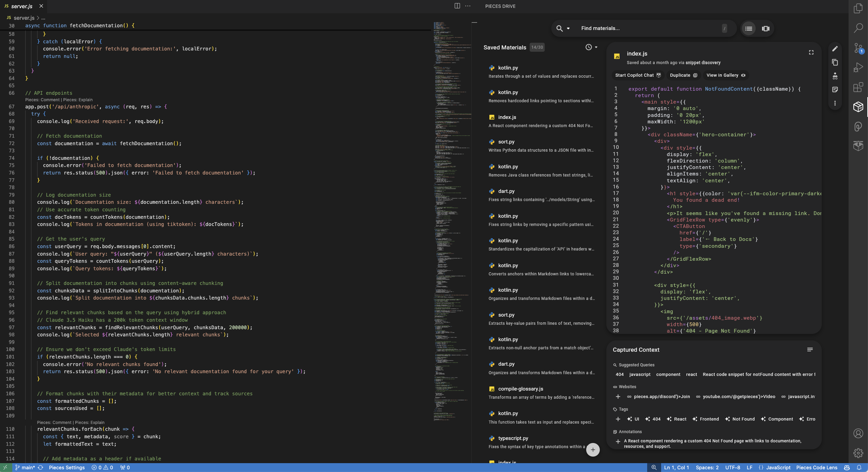The height and width of the screenshot is (472, 868).
Task: Click the Copilot face icon in the status bar
Action: tap(847, 468)
